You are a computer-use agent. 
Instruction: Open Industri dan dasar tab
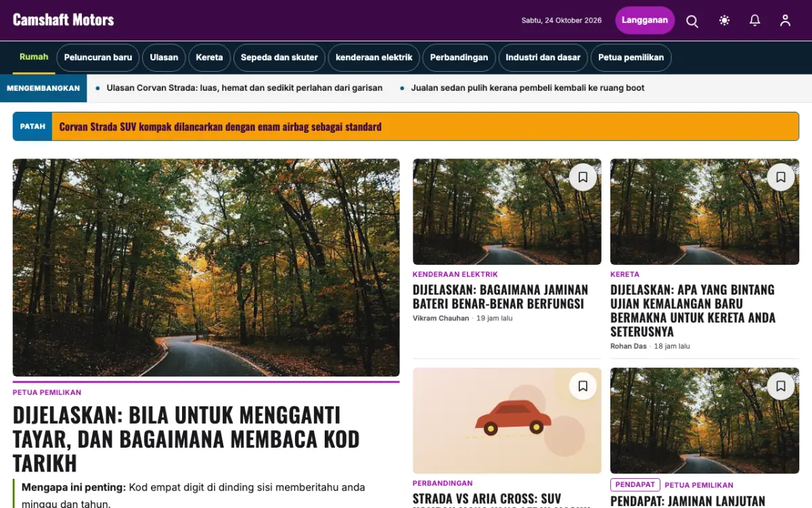tap(543, 58)
